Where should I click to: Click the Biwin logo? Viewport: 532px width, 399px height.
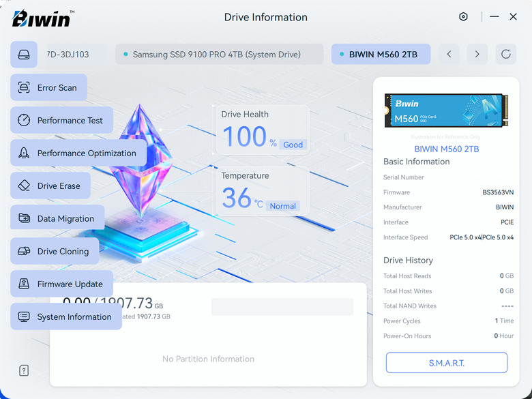[43, 18]
